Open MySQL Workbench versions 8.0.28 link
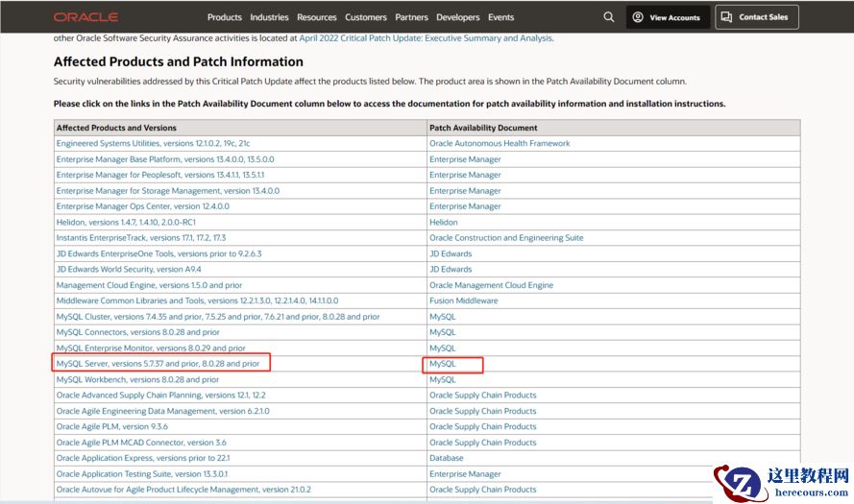This screenshot has width=854, height=504. coord(137,379)
